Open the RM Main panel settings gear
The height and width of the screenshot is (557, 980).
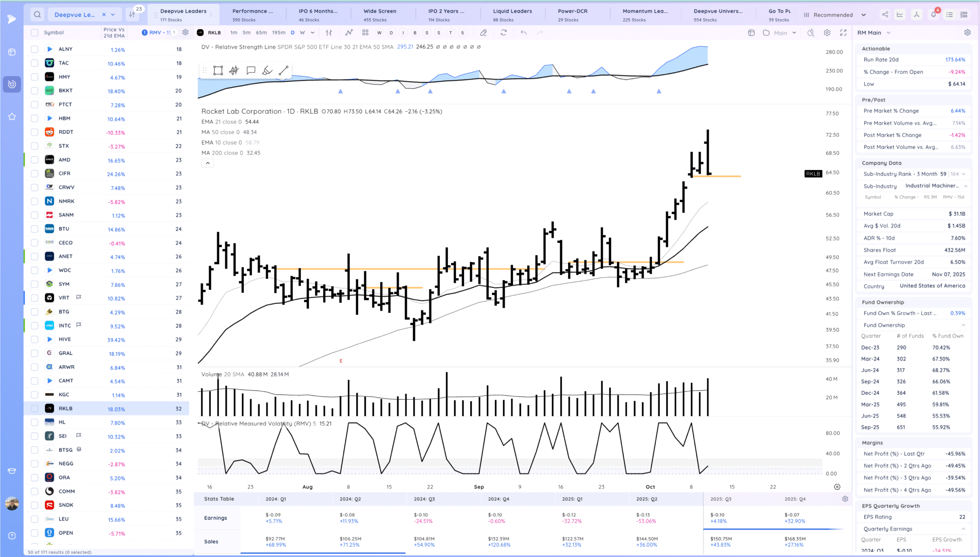[x=967, y=33]
